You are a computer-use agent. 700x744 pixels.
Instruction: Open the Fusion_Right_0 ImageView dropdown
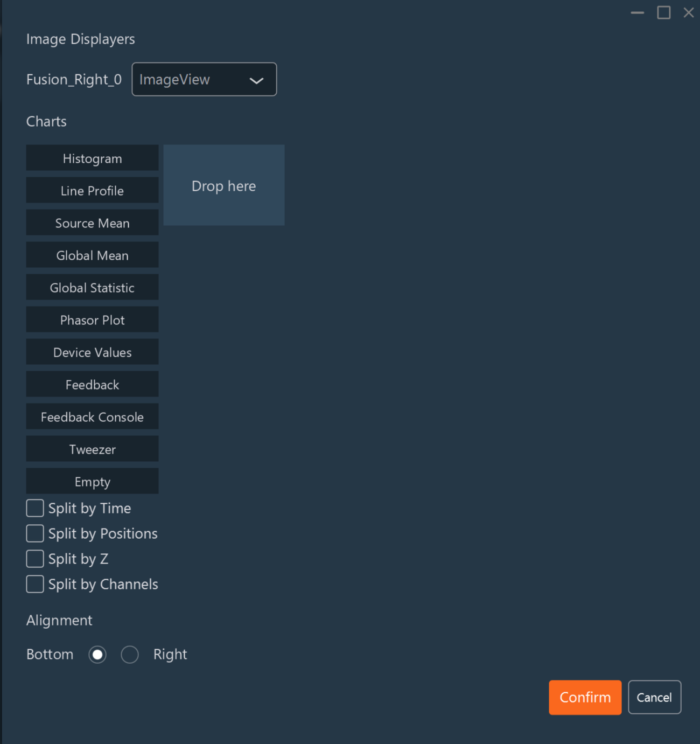204,79
